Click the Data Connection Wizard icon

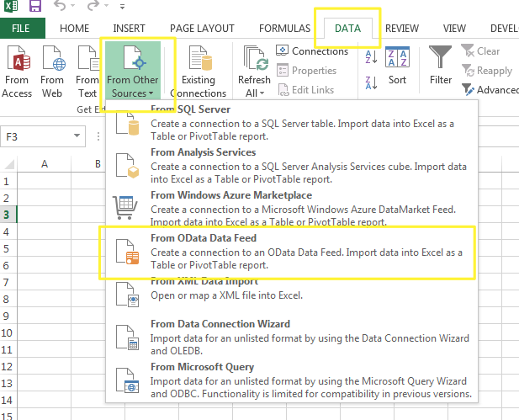coord(127,338)
